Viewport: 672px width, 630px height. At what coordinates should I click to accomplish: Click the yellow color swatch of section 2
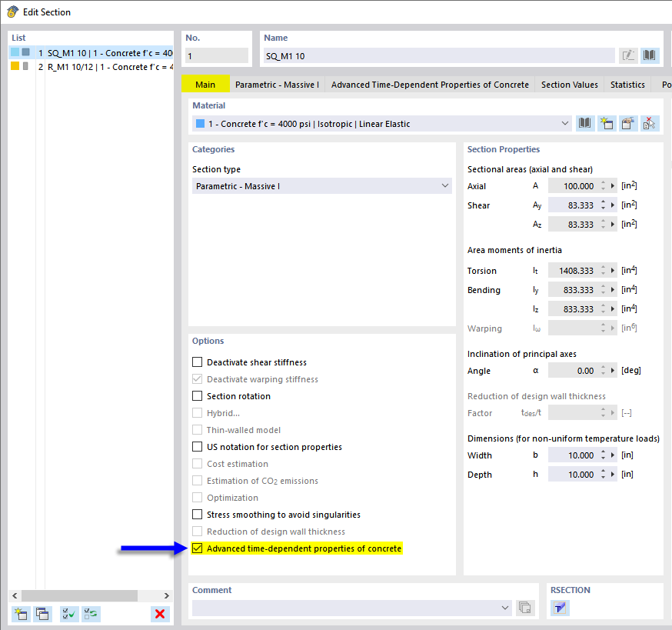tap(15, 66)
